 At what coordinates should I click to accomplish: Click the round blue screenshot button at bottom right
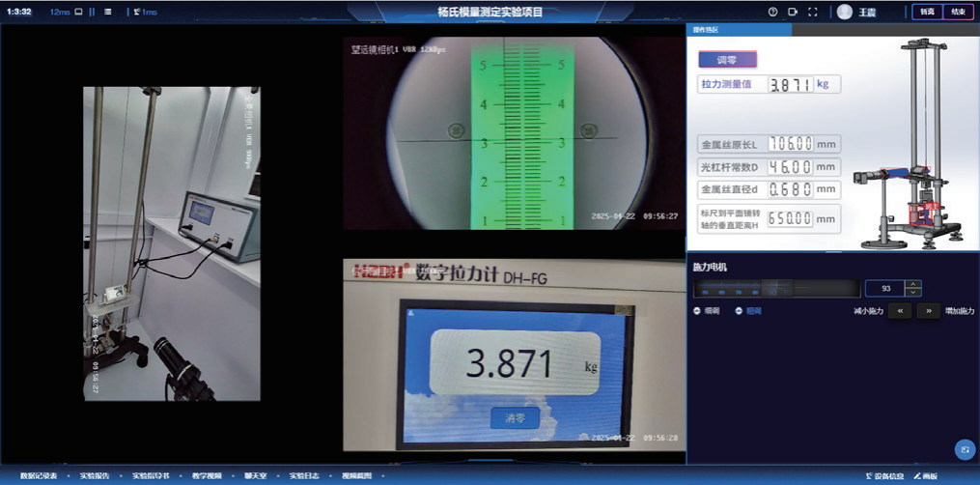[x=965, y=450]
